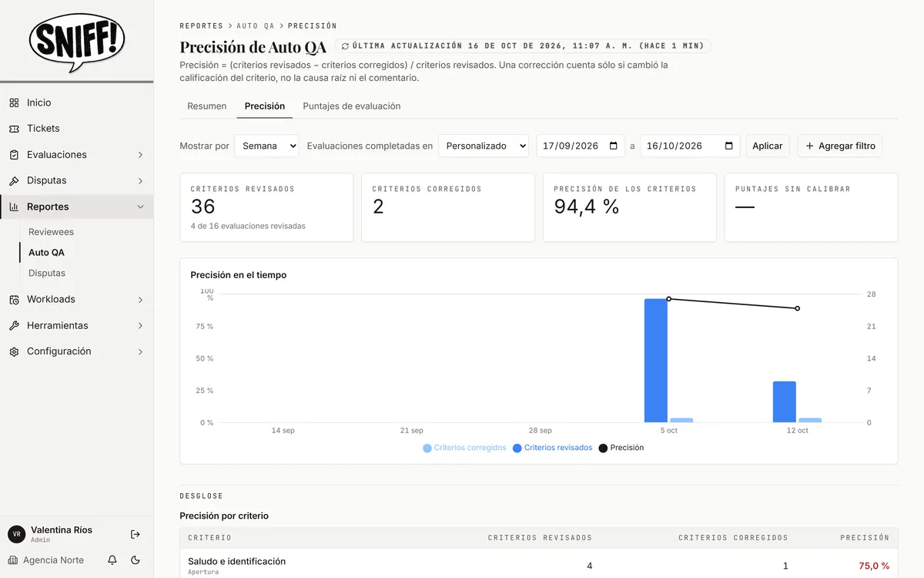Expand the Disputas sidebar chevron
The image size is (924, 578).
(x=140, y=181)
